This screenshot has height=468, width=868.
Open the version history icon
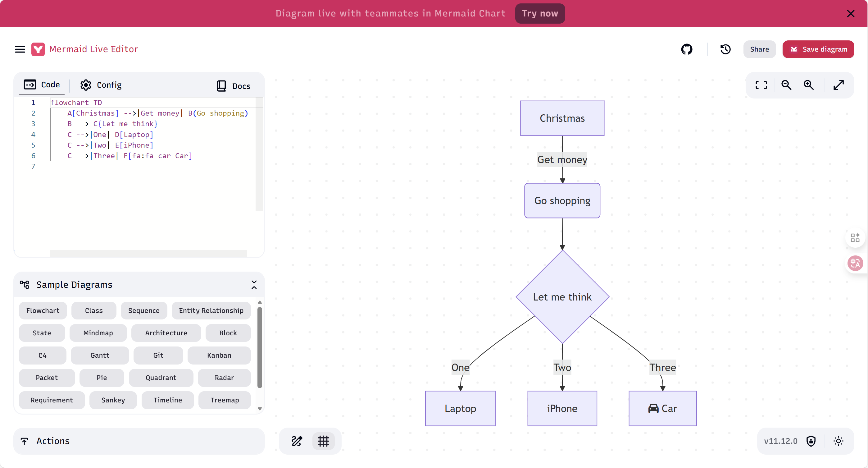725,49
